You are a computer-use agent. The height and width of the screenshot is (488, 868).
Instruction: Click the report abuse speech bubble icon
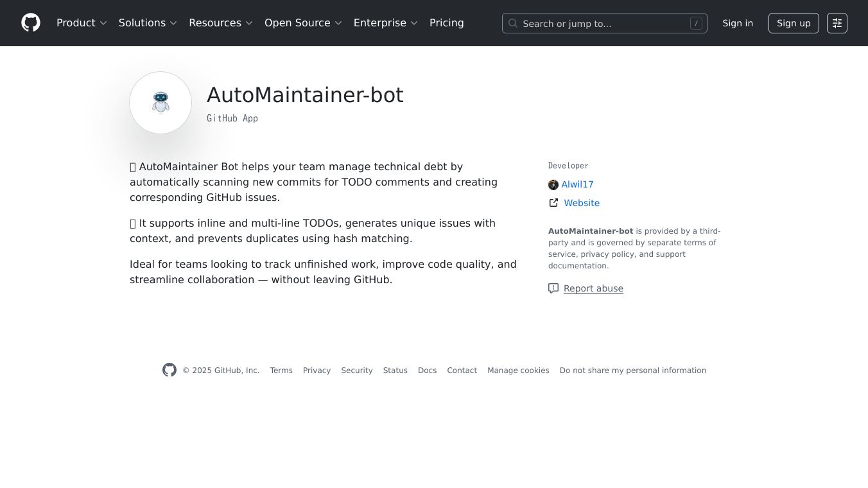(553, 288)
